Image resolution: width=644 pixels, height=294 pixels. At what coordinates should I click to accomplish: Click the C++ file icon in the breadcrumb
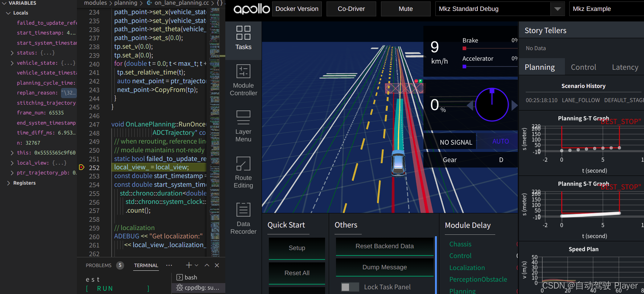tap(149, 3)
